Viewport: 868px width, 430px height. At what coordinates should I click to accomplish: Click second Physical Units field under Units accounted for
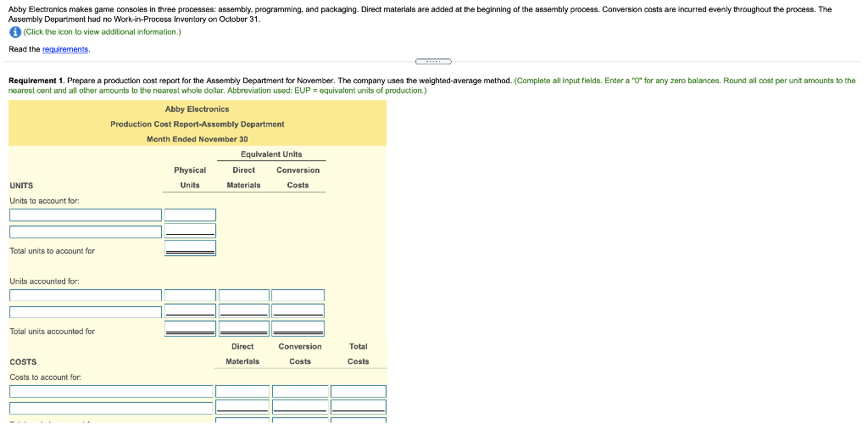[190, 311]
